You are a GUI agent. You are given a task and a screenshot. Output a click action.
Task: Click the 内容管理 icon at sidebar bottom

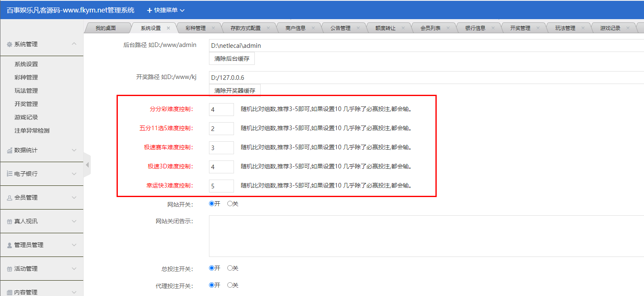10,291
